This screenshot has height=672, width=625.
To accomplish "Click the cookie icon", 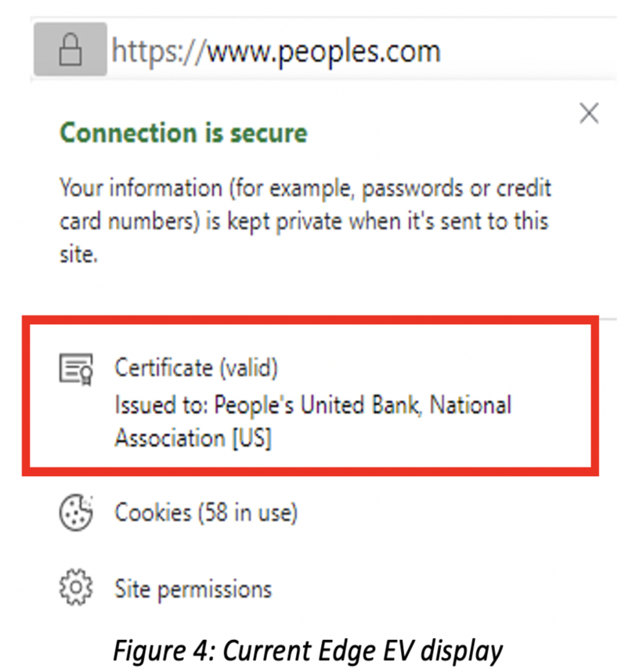I will coord(76,513).
